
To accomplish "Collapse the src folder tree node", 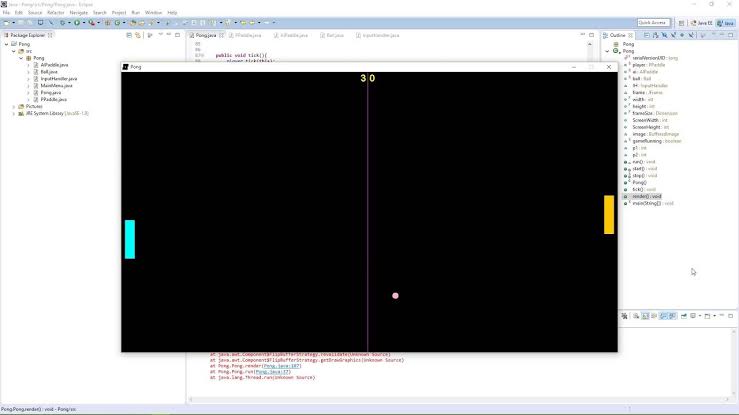I will click(14, 51).
